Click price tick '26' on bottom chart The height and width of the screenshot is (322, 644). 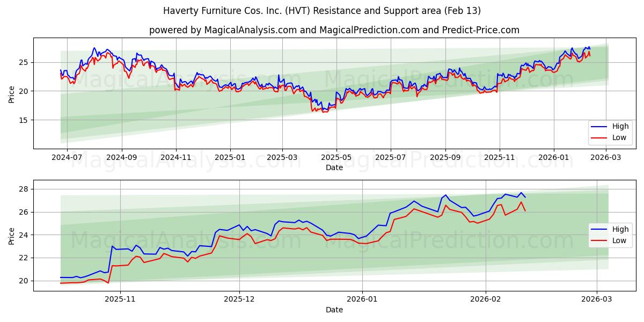click(25, 213)
